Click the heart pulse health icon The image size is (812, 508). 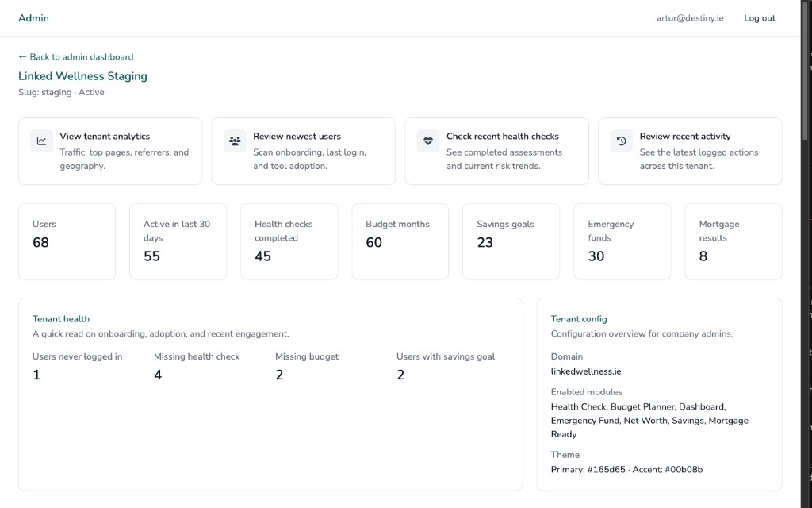click(x=428, y=141)
